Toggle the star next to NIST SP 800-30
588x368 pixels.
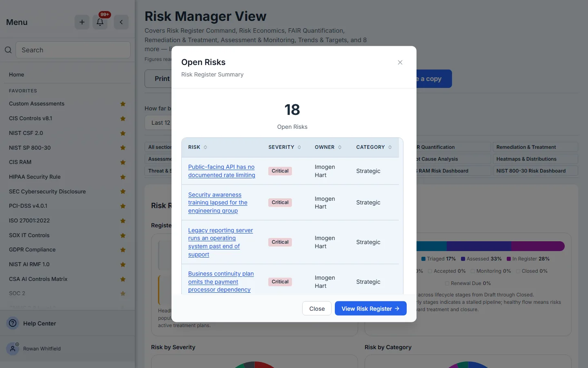click(x=123, y=148)
